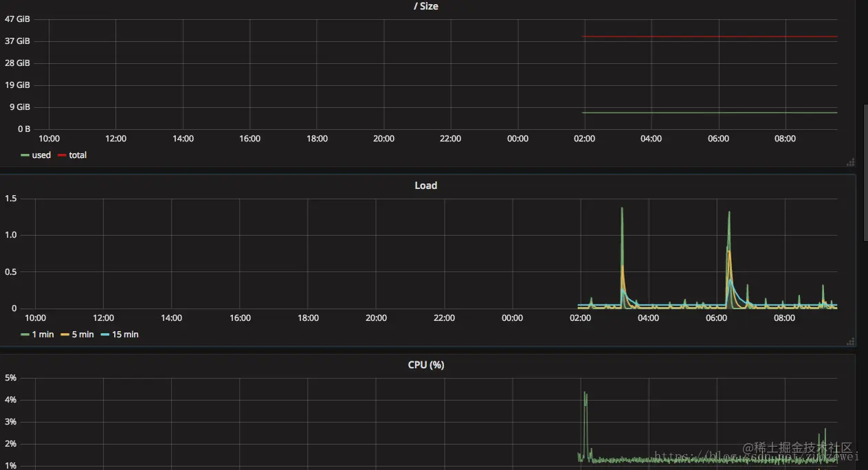
Task: Toggle the "1 min" load series
Action: [43, 335]
